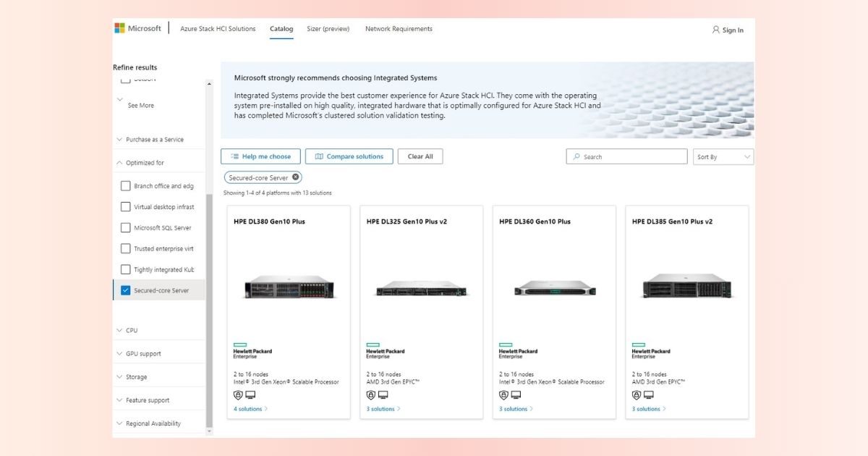Viewport: 868px width, 456px height.
Task: Check the Virtual desktop infrastructure checkbox
Action: tap(126, 207)
